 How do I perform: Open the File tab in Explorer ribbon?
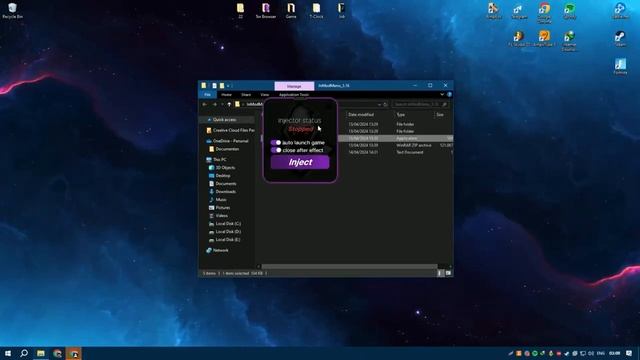point(207,95)
